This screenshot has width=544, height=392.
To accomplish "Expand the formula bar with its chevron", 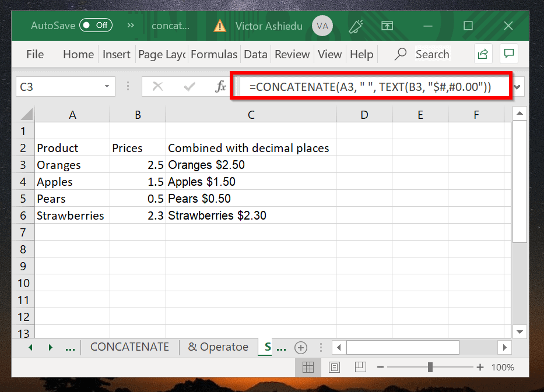I will point(517,86).
